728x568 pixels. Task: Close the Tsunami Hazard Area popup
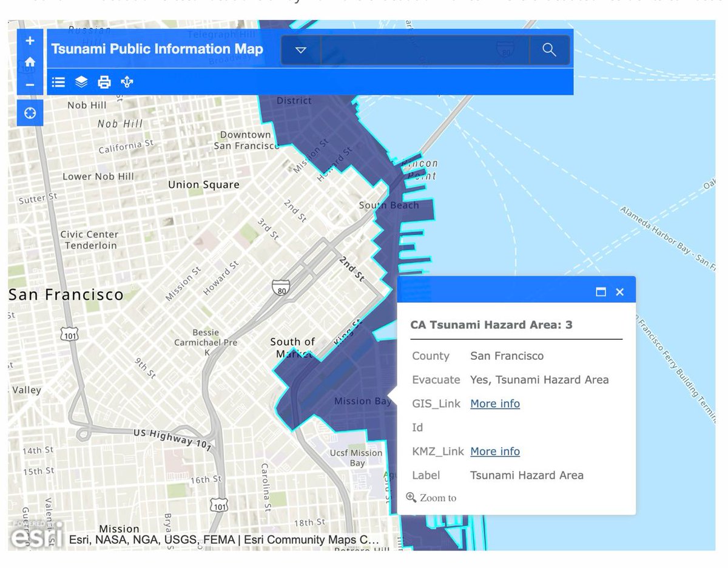(619, 292)
